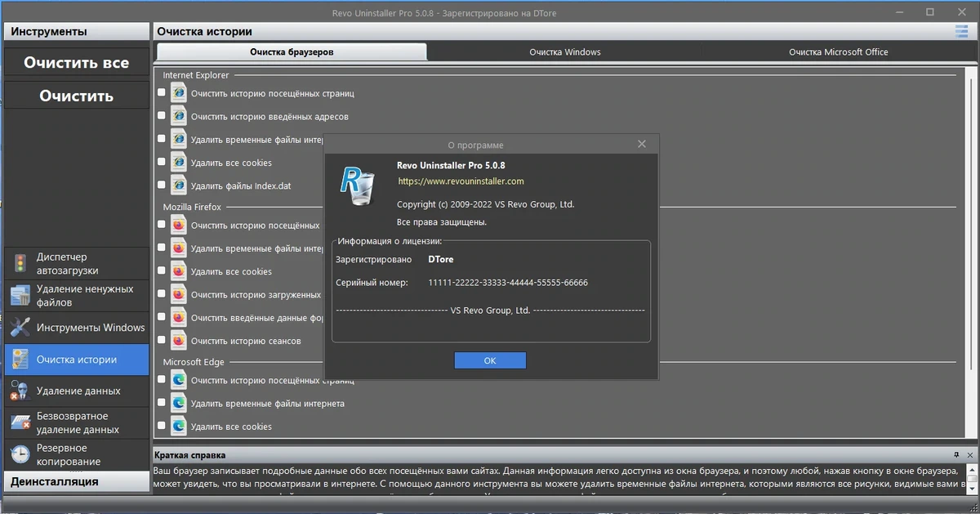The image size is (980, 514).
Task: Check Microsoft Edge Удалить все cookies
Action: (x=162, y=425)
